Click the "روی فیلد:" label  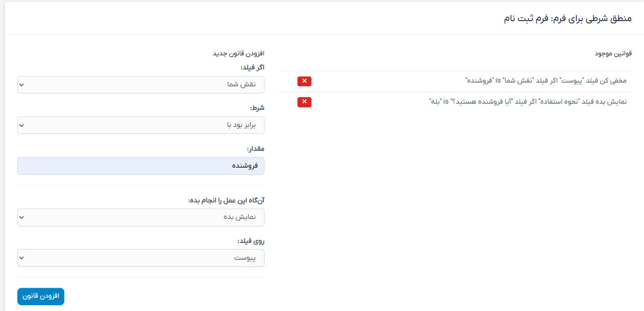click(x=251, y=240)
